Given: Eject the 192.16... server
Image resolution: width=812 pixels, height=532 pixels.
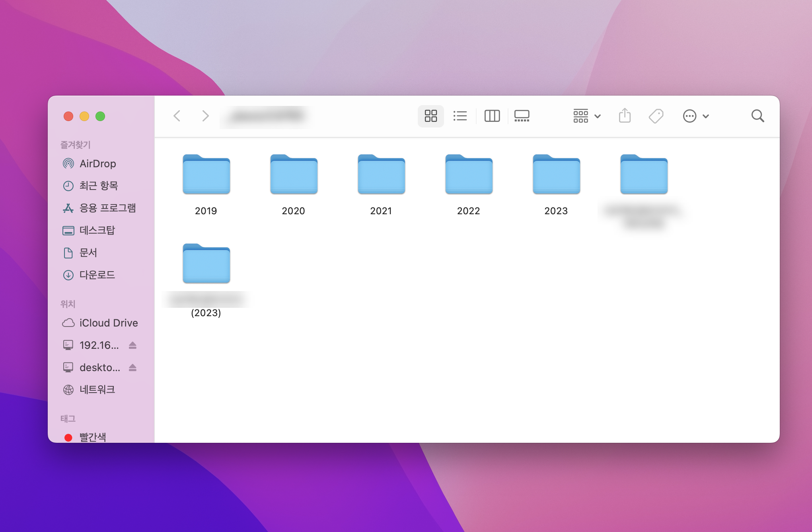Looking at the screenshot, I should point(133,345).
